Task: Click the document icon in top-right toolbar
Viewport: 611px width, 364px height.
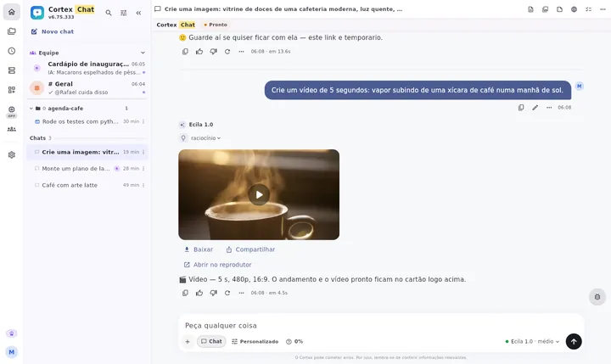Action: point(530,9)
